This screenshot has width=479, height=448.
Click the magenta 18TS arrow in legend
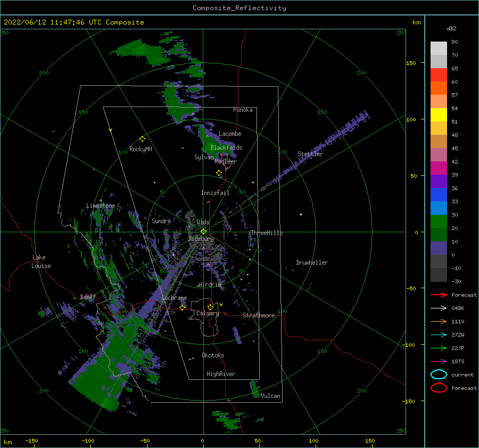[x=439, y=362]
